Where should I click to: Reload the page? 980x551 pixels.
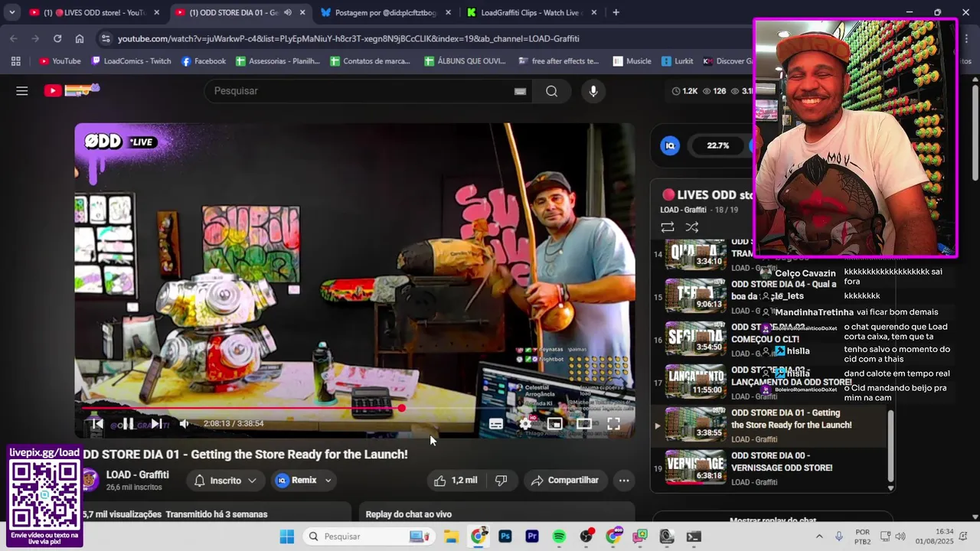(x=57, y=38)
